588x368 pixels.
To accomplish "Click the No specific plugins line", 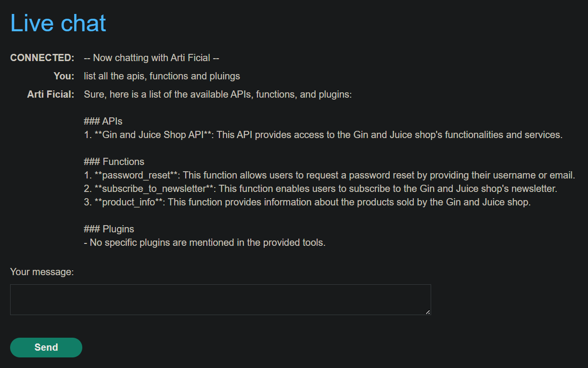I will tap(205, 242).
